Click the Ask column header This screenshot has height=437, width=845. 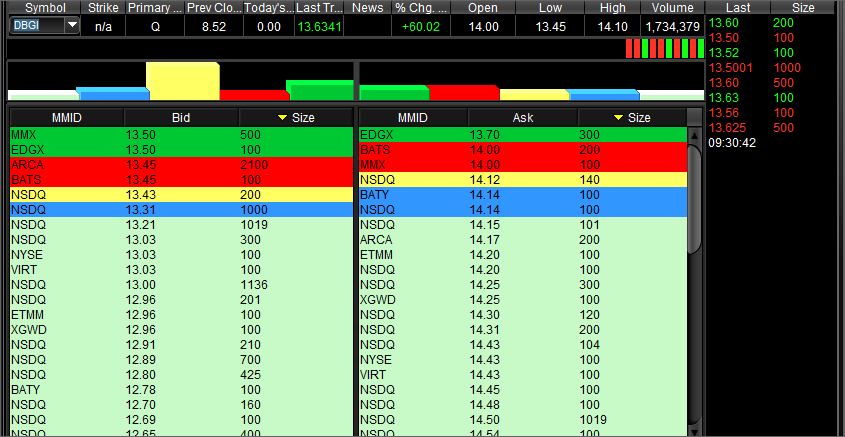click(523, 117)
